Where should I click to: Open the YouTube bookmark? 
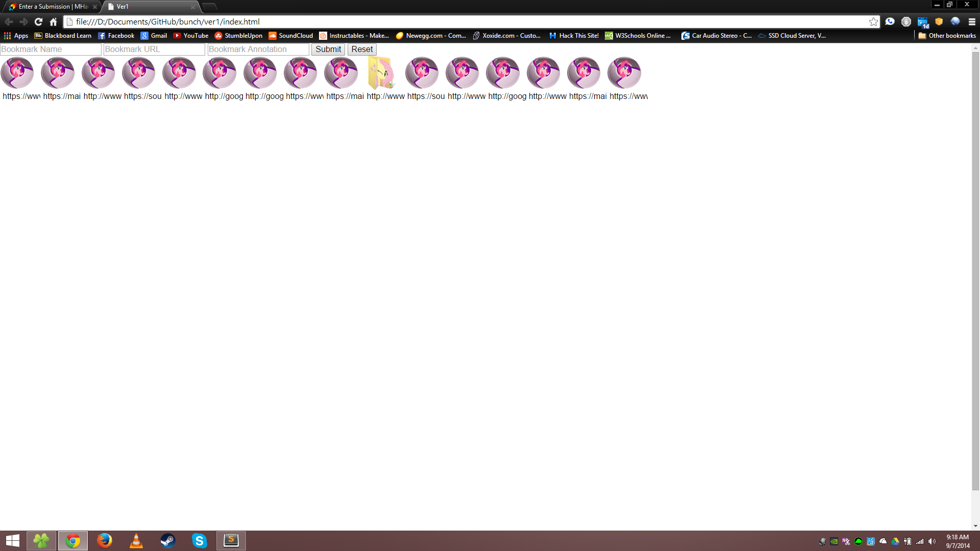(191, 36)
